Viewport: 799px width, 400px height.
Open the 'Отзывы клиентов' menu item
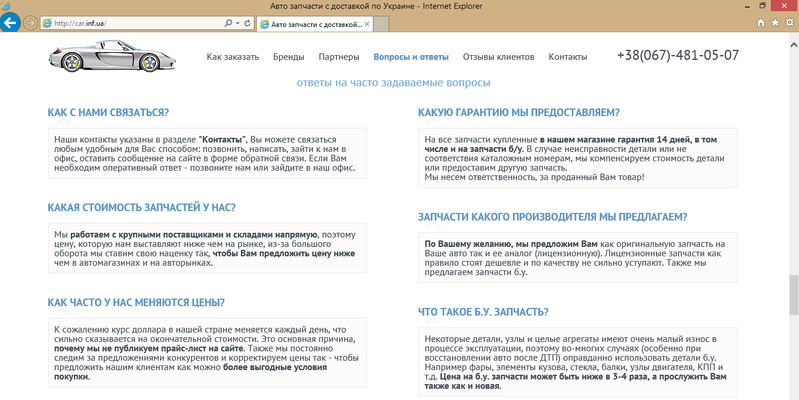(x=498, y=57)
